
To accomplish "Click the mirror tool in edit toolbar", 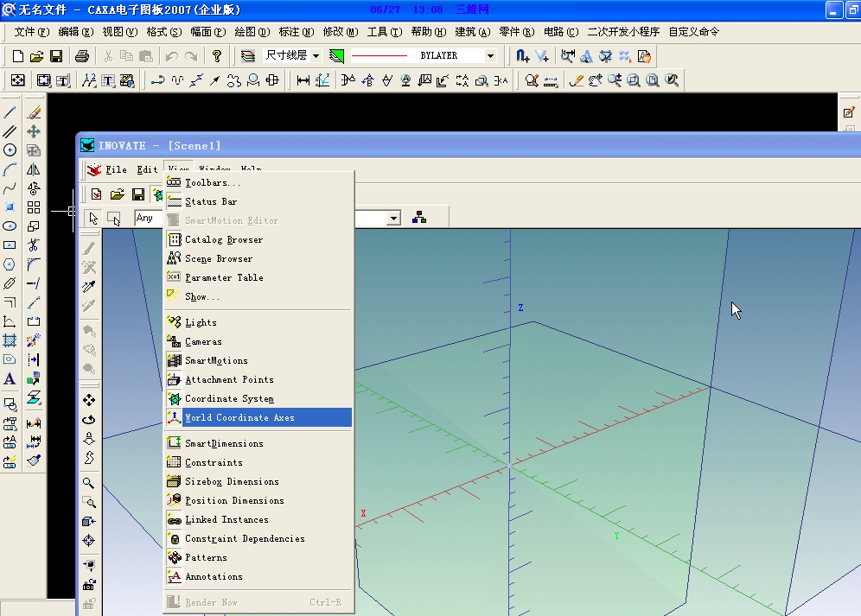I will 34,169.
